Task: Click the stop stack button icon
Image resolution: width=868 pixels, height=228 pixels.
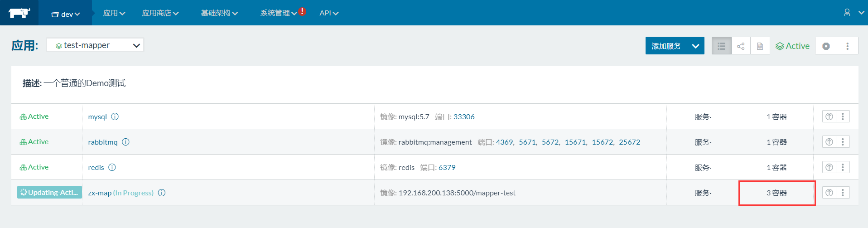Action: pos(826,46)
